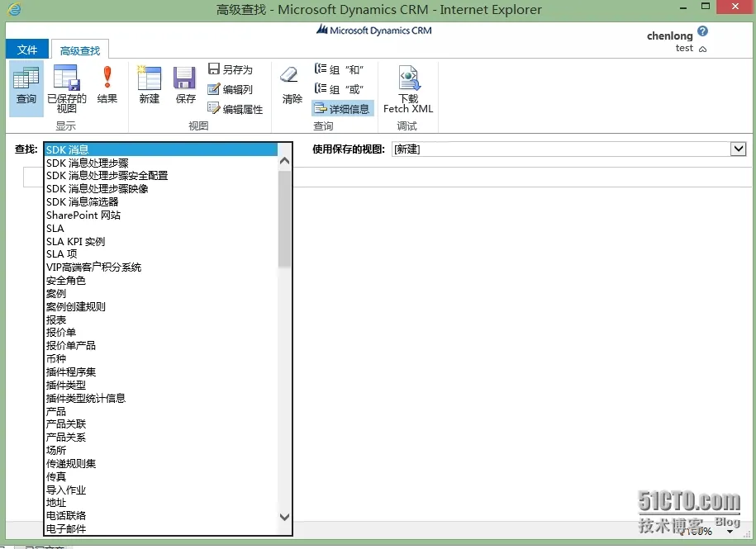The width and height of the screenshot is (756, 549).
Task: Click 下载 Fetch XML icon
Action: point(408,89)
